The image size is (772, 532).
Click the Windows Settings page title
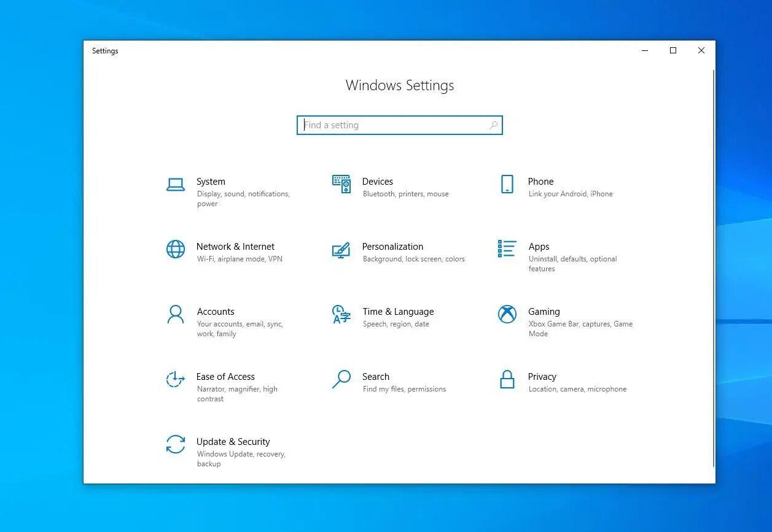point(400,85)
